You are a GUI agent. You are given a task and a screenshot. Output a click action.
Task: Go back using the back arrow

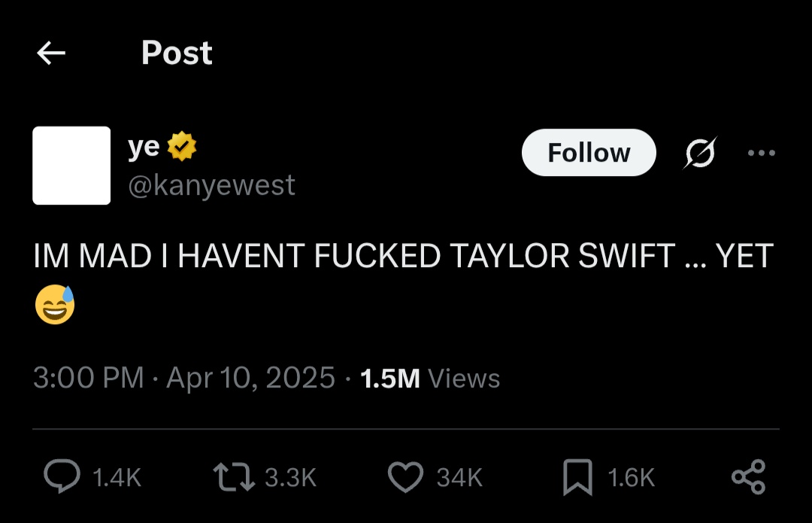[x=51, y=53]
